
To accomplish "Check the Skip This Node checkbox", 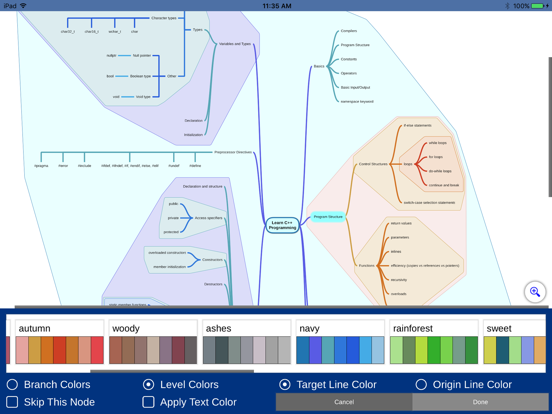I will coord(12,402).
